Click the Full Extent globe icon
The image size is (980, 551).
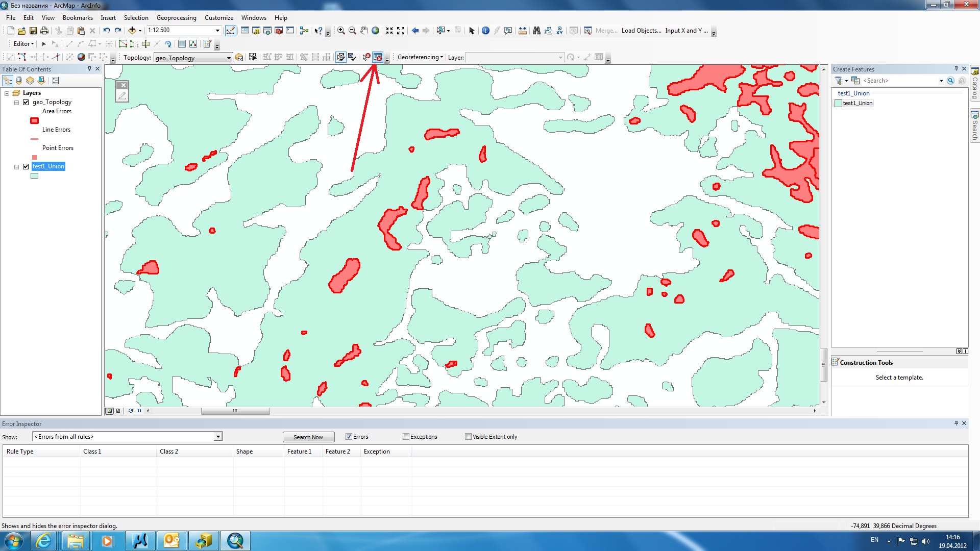pyautogui.click(x=376, y=31)
